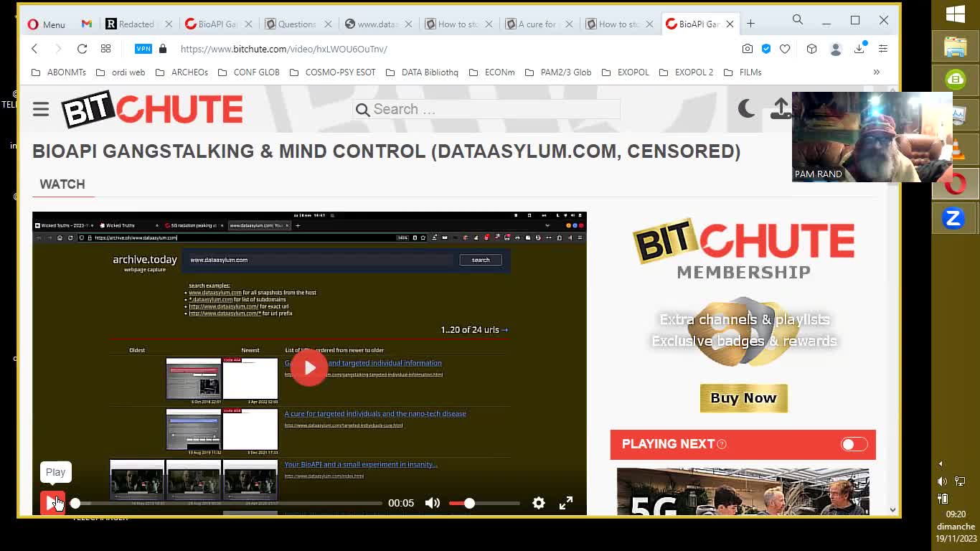Open the COSMO-PSY ESOT bookmark folder

click(333, 72)
